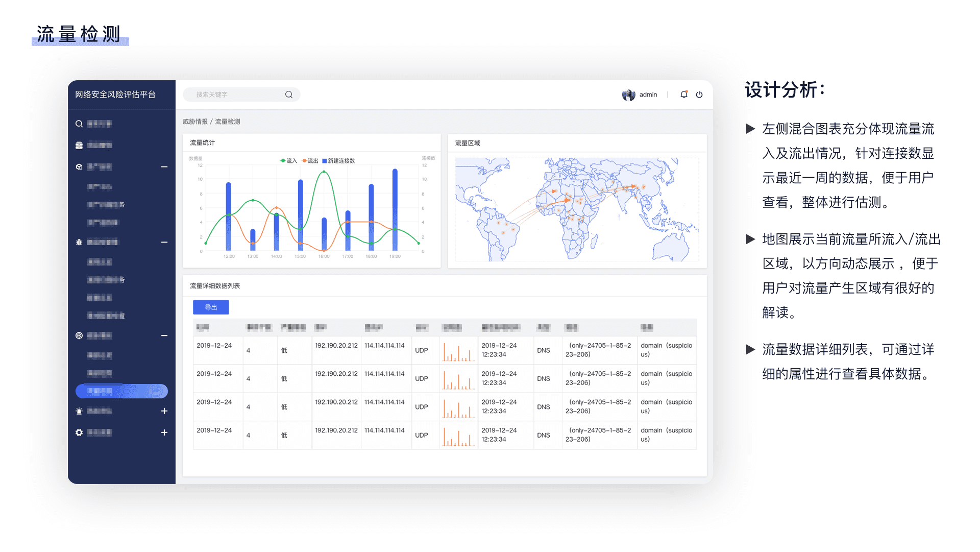
Task: Expand the gear settings sidebar section
Action: 164,433
